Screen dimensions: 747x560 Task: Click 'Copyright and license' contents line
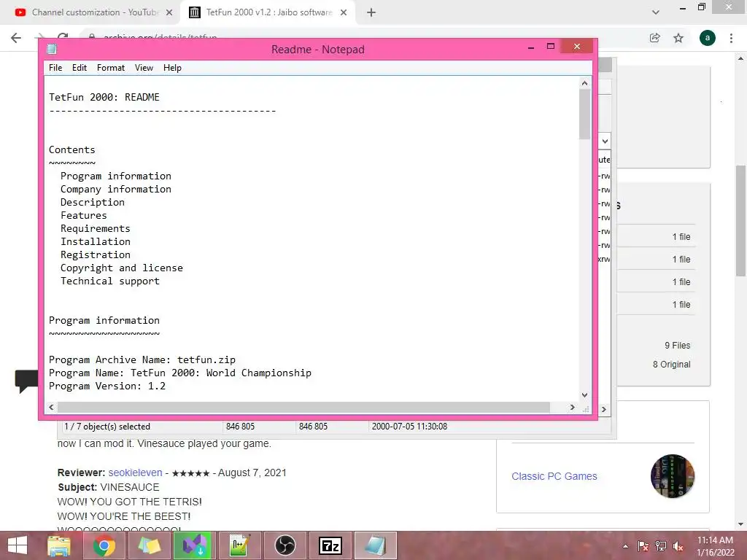click(122, 268)
